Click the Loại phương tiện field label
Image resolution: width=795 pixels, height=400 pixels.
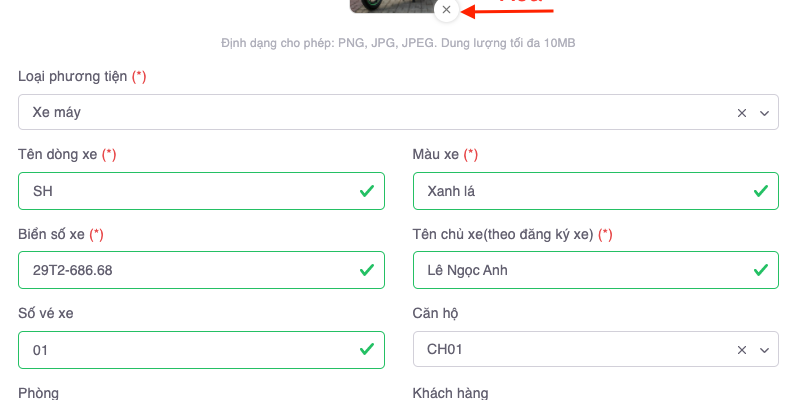point(72,76)
